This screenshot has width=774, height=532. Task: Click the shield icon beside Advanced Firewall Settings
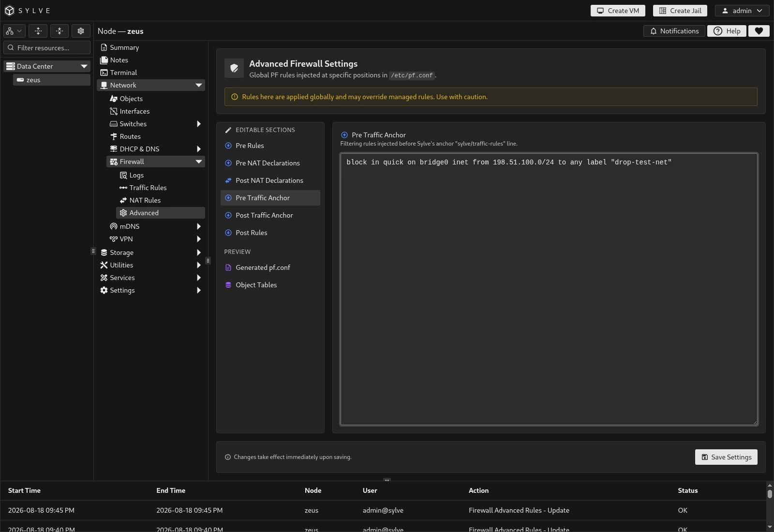pos(234,68)
